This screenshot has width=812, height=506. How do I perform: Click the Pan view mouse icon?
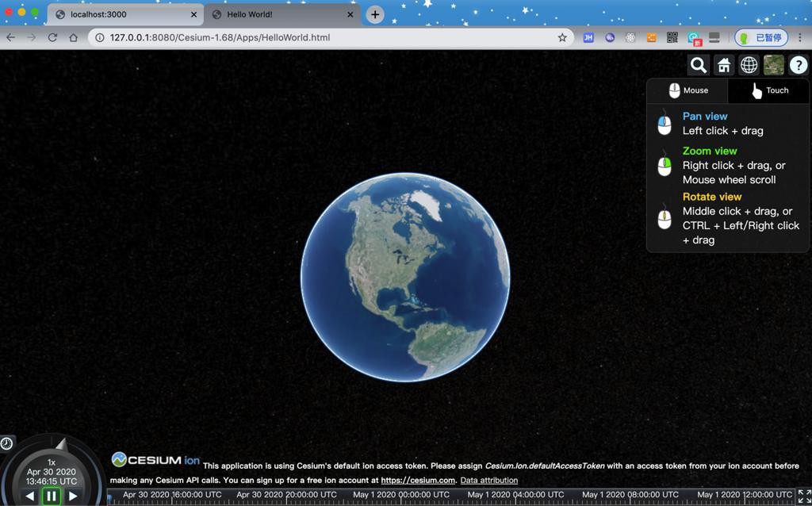(665, 123)
